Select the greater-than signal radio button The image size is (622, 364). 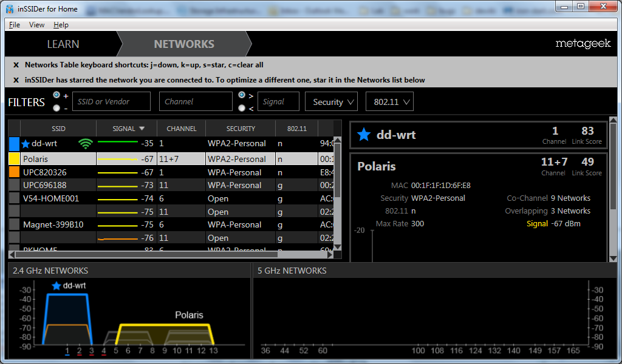coord(242,95)
